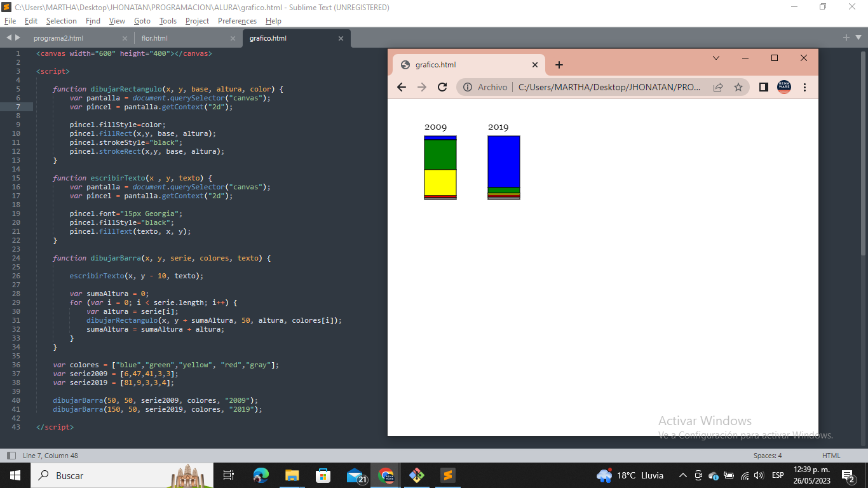The image size is (868, 488).
Task: Click the 2009 label on the chart
Action: [435, 127]
